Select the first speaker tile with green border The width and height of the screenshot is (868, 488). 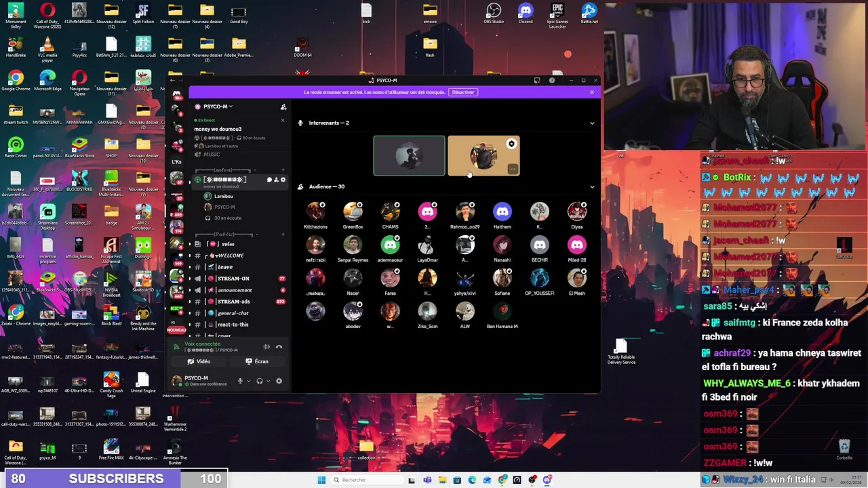[x=409, y=156]
